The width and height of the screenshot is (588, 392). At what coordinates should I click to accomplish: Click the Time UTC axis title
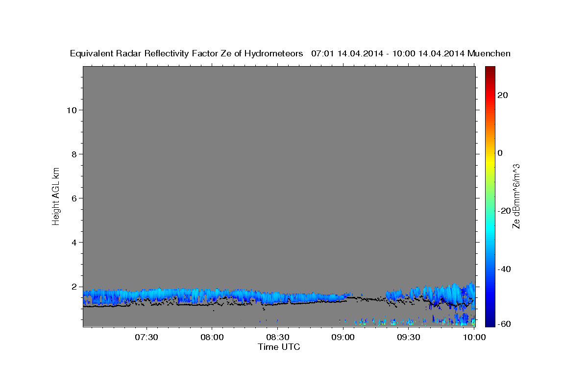[279, 347]
